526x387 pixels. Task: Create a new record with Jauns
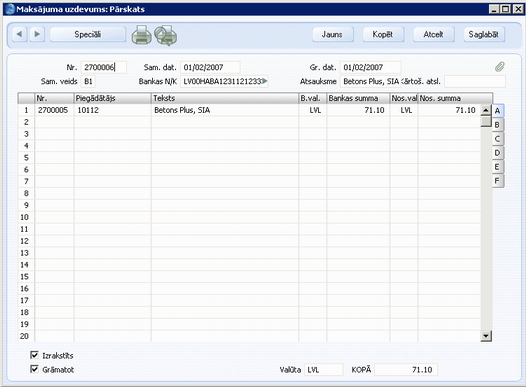click(332, 34)
